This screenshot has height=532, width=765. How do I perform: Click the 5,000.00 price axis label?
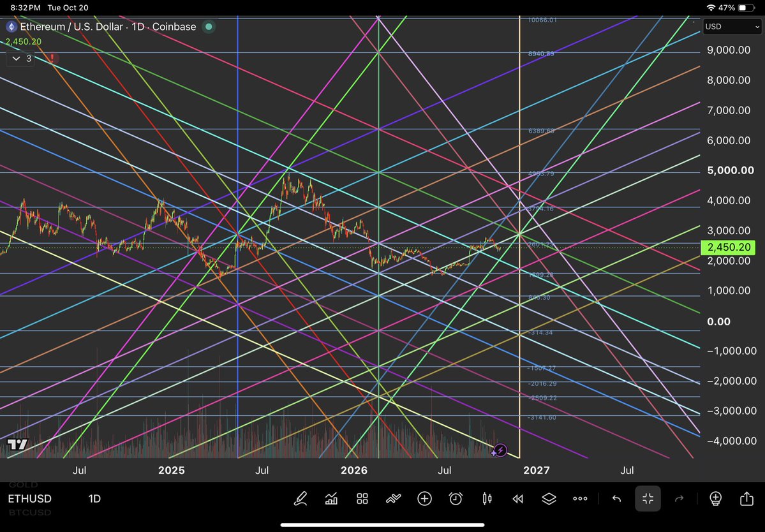pos(731,170)
